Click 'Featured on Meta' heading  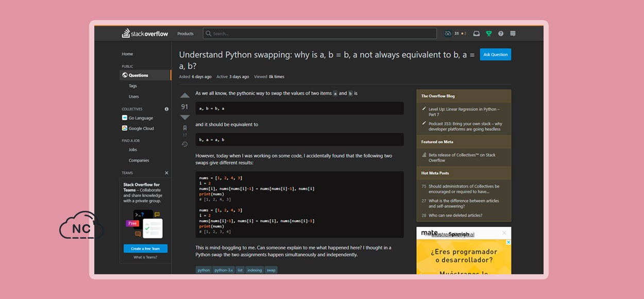click(437, 142)
